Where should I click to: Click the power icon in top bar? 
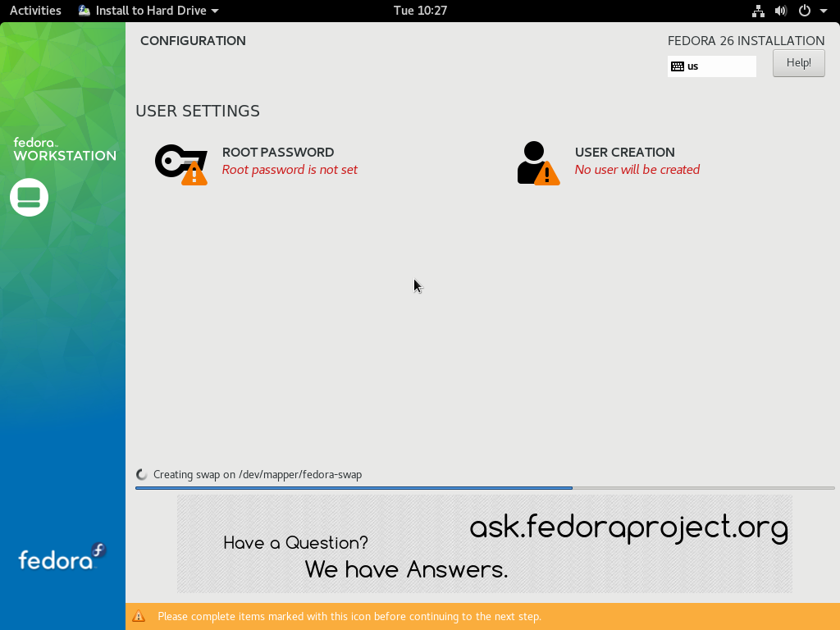coord(805,11)
